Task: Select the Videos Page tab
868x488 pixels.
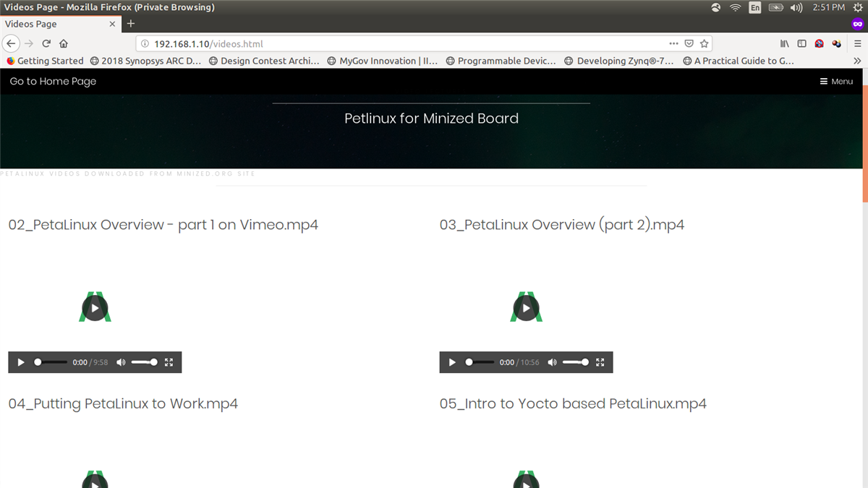Action: coord(61,24)
